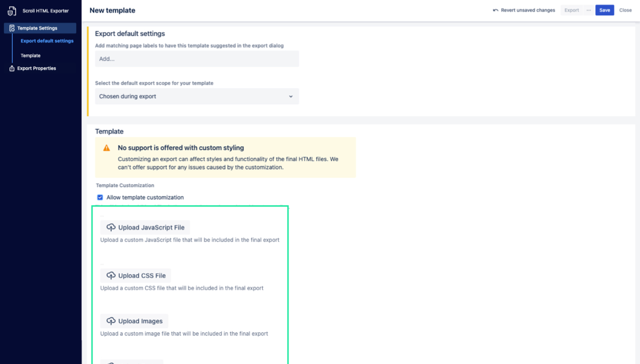Click the Close link in header
Viewport: 640px width, 364px height.
pos(625,10)
